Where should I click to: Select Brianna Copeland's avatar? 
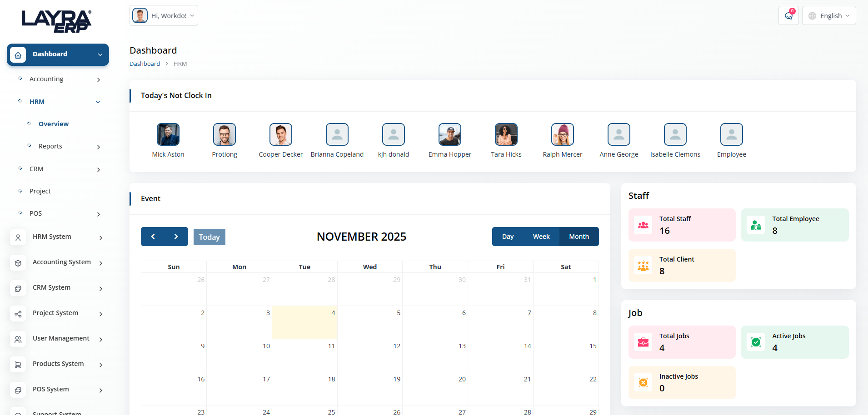pos(337,134)
